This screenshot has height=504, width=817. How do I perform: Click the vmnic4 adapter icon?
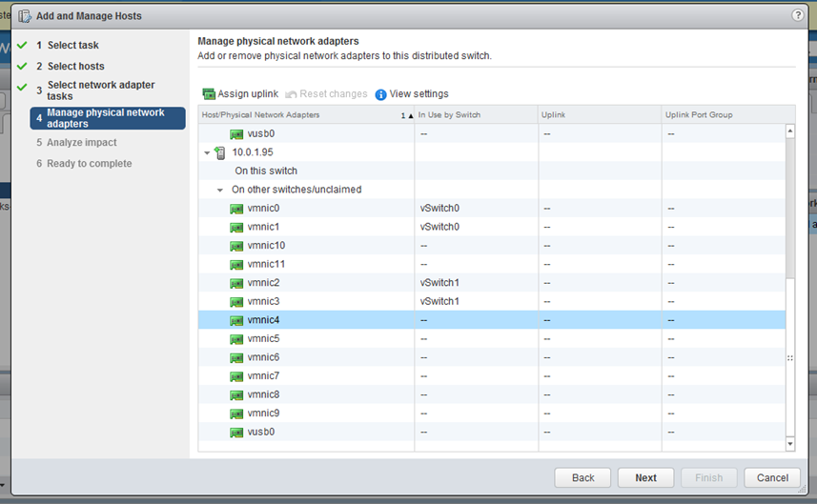point(236,320)
